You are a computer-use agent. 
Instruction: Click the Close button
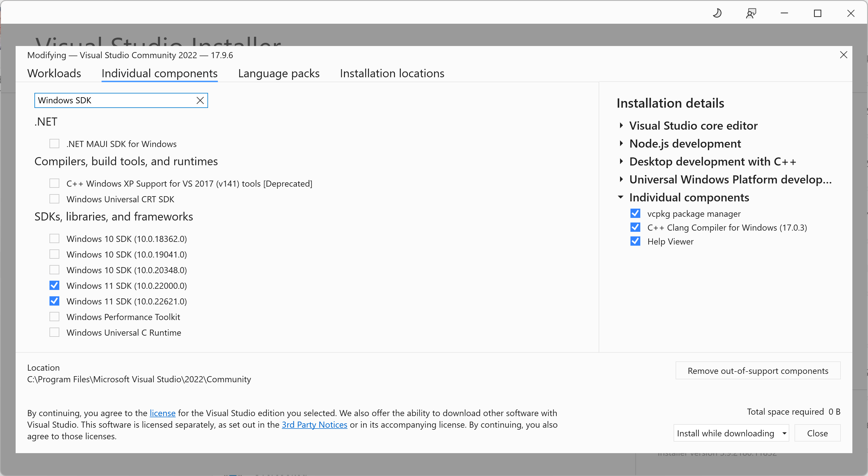tap(817, 433)
